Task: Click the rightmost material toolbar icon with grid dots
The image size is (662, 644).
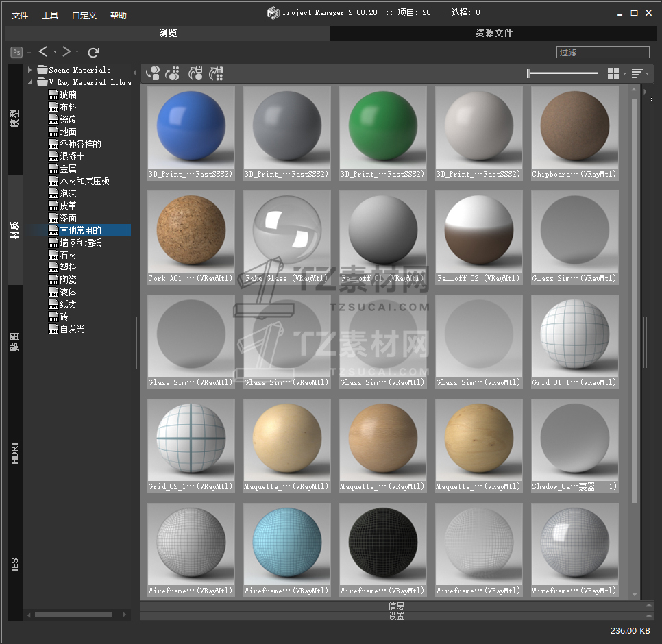Action: [217, 73]
